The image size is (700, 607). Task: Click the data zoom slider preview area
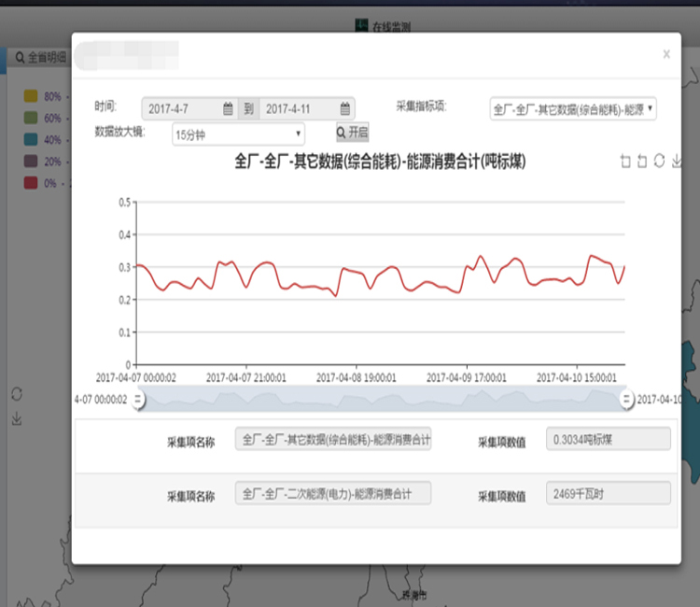tap(382, 400)
